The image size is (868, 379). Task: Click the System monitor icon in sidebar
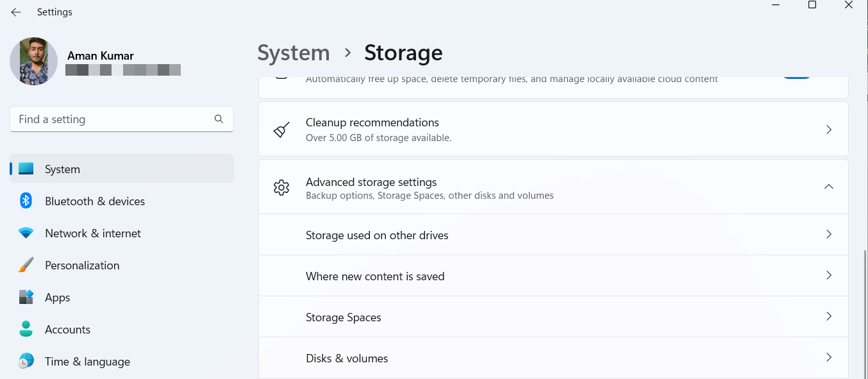(x=26, y=169)
